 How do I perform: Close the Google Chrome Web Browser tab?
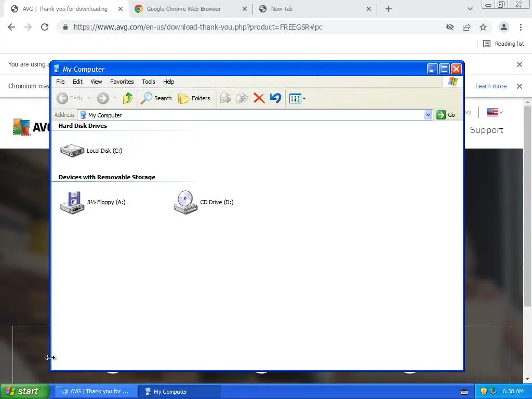click(x=245, y=9)
